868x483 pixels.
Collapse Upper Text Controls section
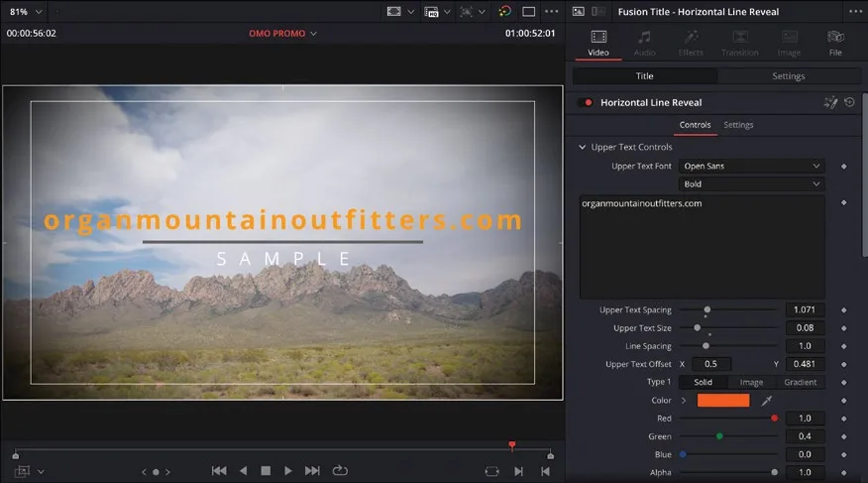pyautogui.click(x=582, y=147)
